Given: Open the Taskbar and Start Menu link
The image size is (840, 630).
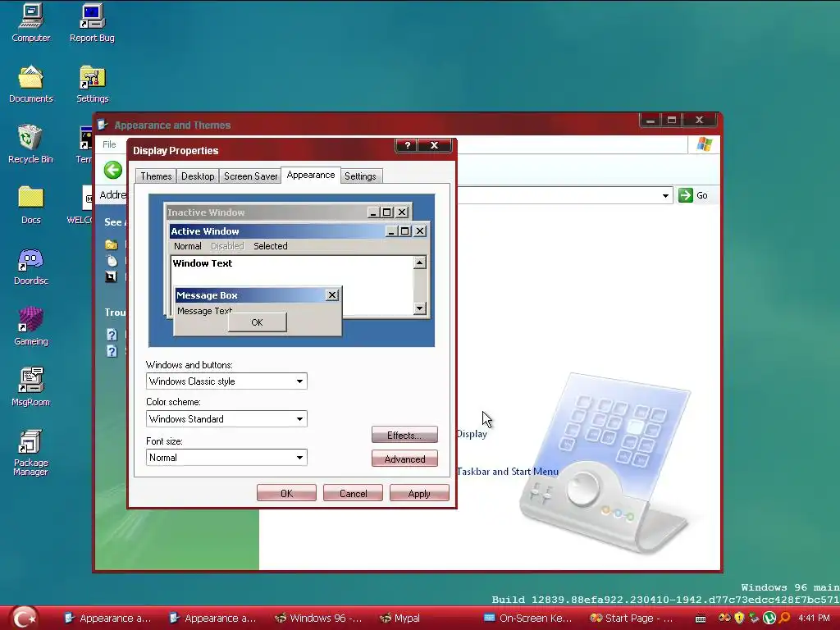Looking at the screenshot, I should (508, 472).
